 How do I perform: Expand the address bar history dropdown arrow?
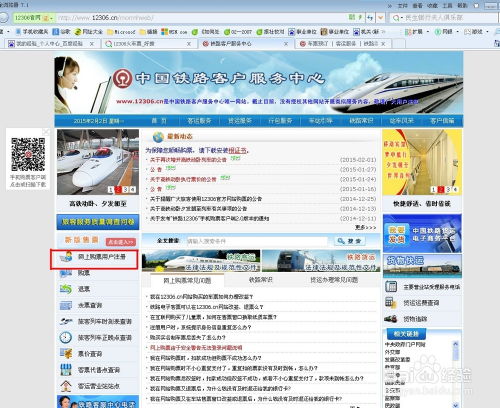381,17
